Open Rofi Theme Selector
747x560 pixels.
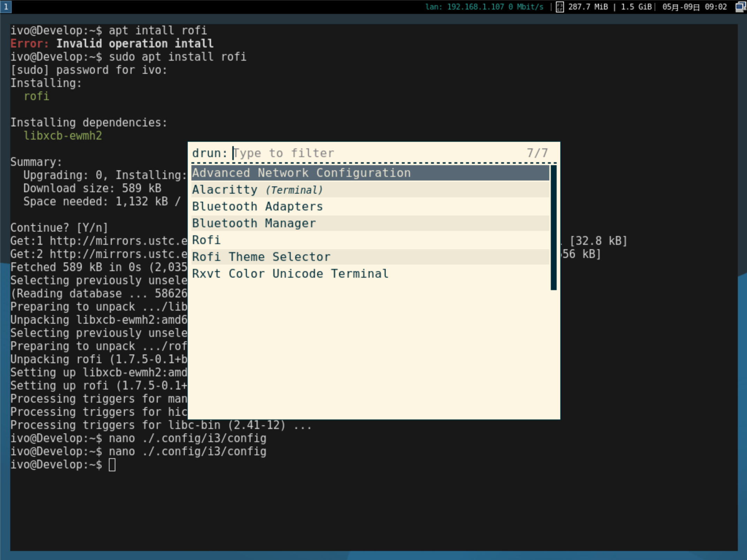[x=370, y=257]
